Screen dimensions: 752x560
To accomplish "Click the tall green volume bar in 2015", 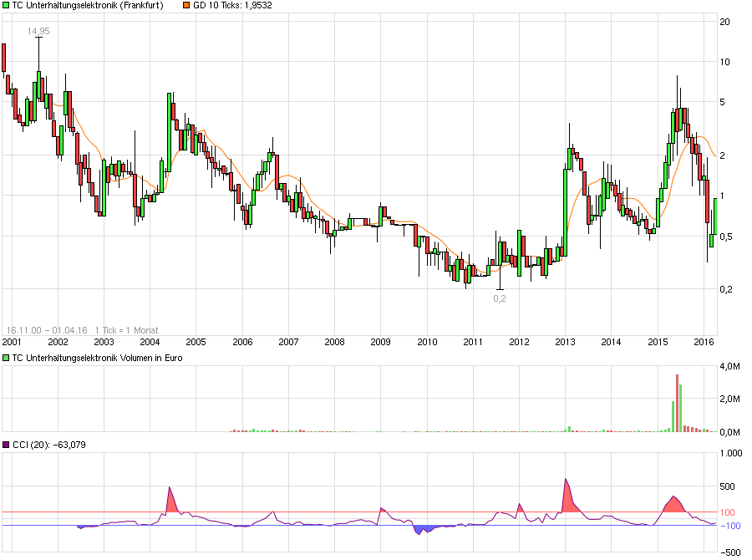I will (x=680, y=409).
